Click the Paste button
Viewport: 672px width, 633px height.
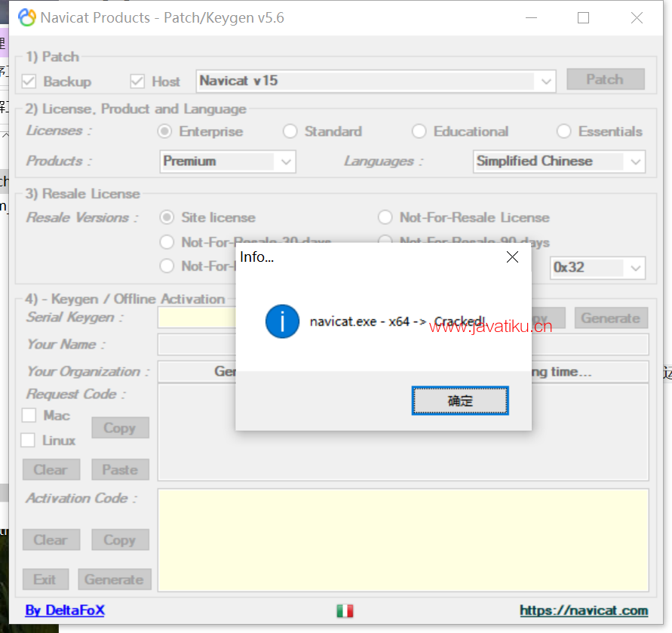point(120,469)
